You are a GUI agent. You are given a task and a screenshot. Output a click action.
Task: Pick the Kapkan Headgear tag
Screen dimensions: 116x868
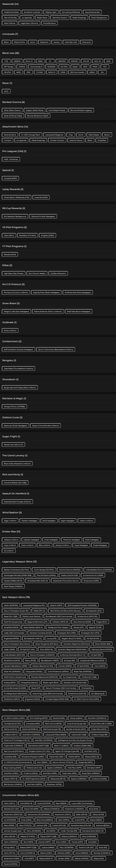point(29,521)
